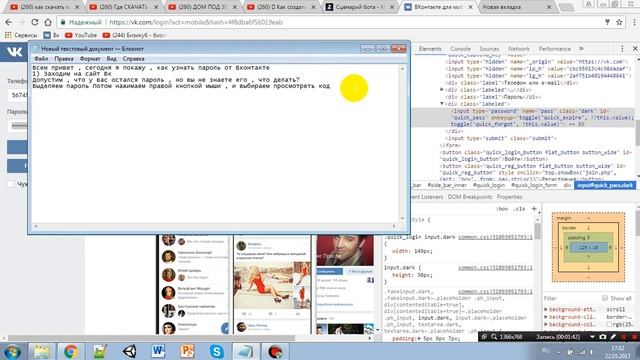Viewport: 640px width, 360px height.
Task: Open the Вк bookmark
Action: tap(51, 35)
